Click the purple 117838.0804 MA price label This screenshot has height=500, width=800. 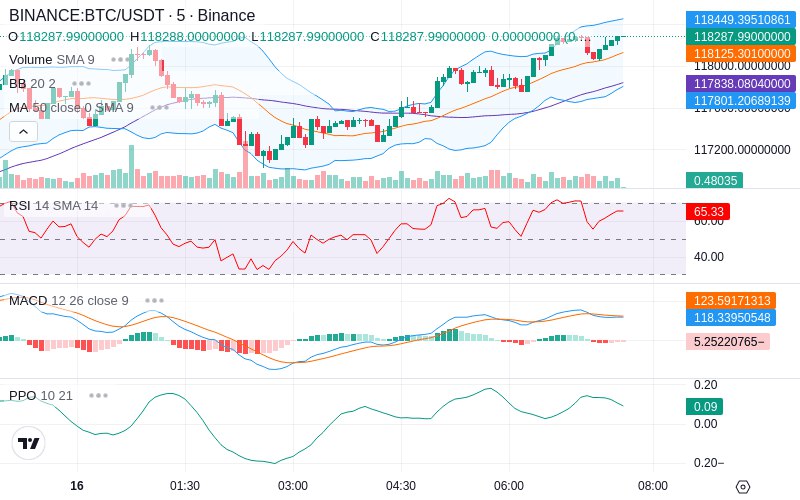741,83
